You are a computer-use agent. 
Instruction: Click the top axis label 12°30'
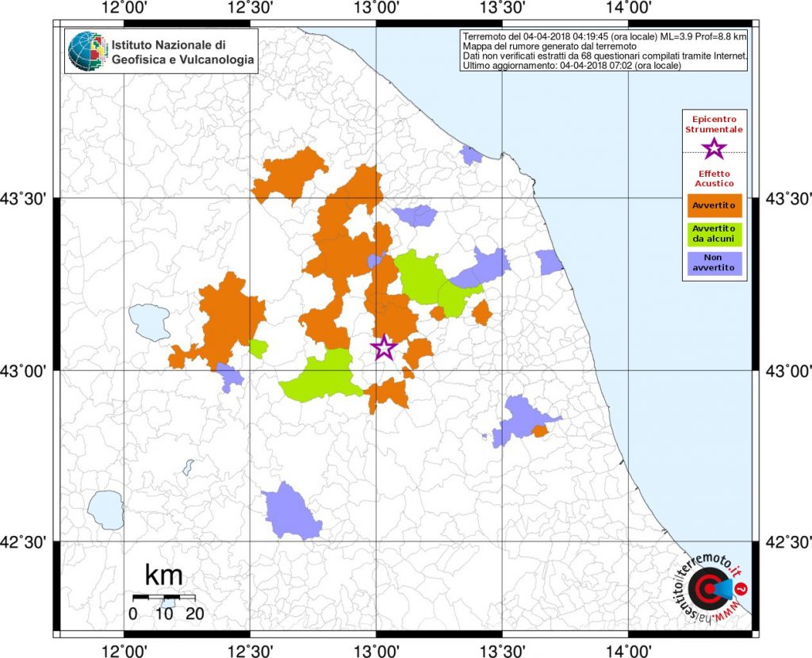(x=250, y=9)
